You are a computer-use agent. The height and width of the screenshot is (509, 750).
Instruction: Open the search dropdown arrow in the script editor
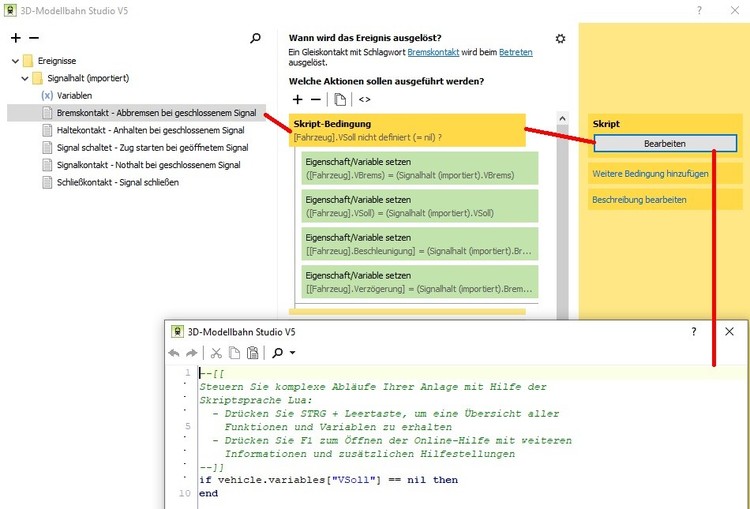tap(292, 353)
